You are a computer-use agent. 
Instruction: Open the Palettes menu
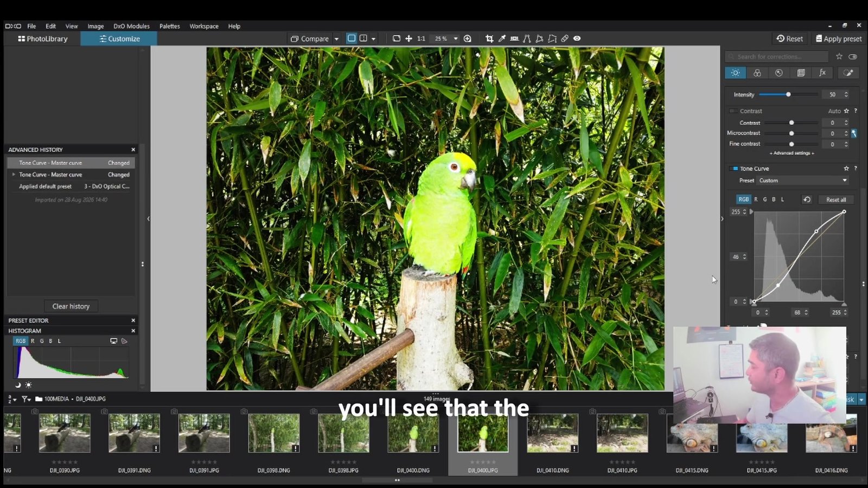(169, 26)
